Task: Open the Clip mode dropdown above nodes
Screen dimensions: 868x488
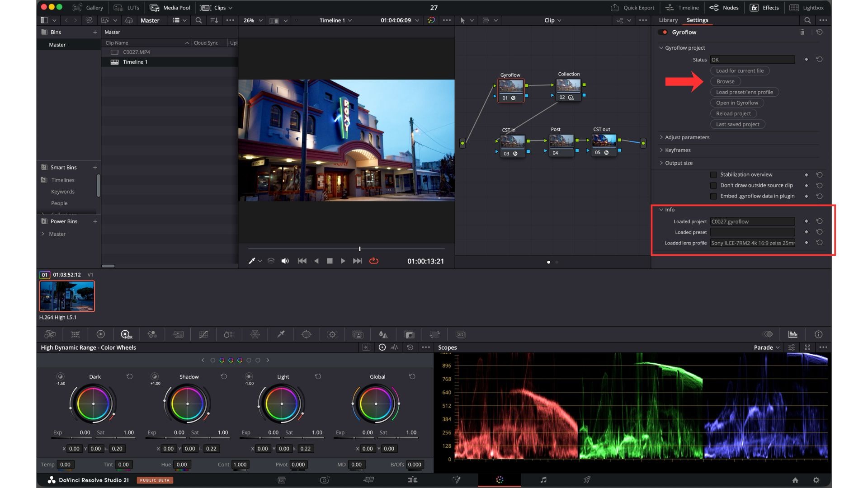Action: pos(552,20)
